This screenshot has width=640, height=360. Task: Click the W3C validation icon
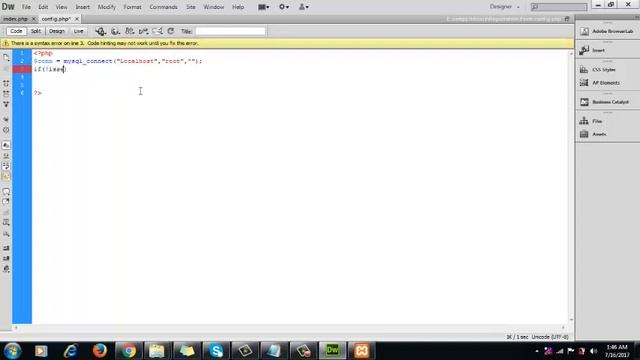click(x=143, y=31)
